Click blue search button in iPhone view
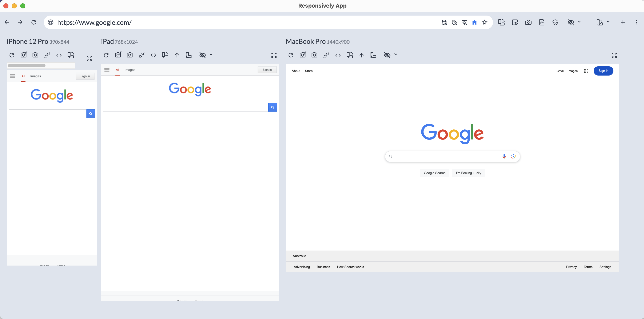This screenshot has height=319, width=644. pyautogui.click(x=91, y=114)
